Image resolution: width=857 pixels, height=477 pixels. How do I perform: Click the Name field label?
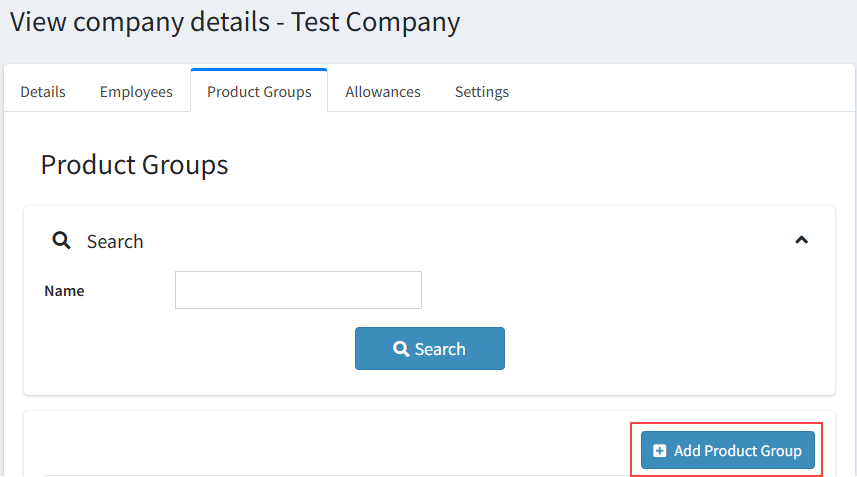pyautogui.click(x=64, y=291)
